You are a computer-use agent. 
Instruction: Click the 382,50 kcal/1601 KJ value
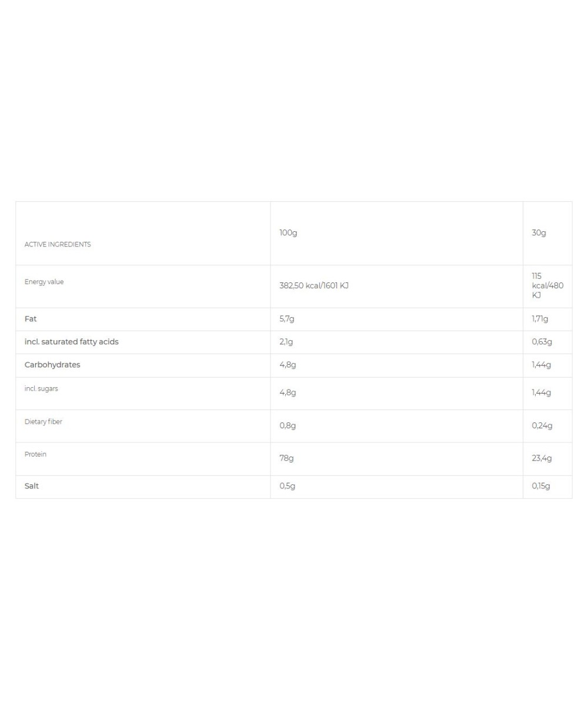pyautogui.click(x=314, y=286)
